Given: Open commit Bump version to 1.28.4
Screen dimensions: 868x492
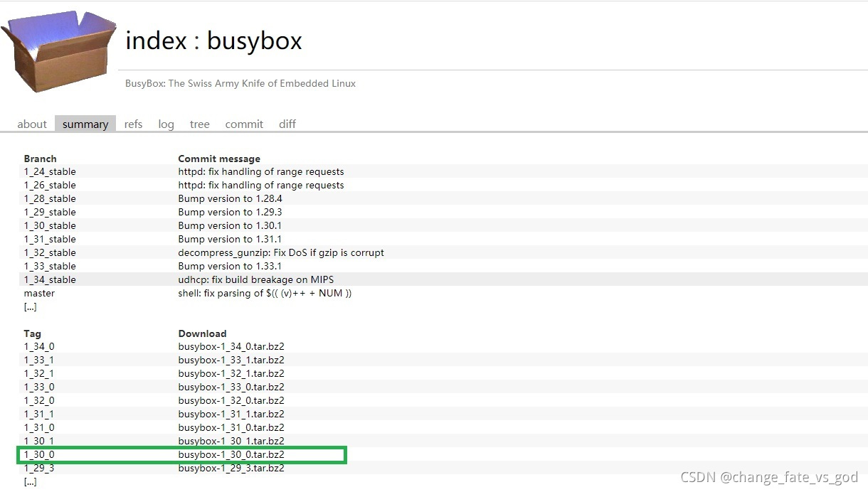Looking at the screenshot, I should click(x=230, y=198).
